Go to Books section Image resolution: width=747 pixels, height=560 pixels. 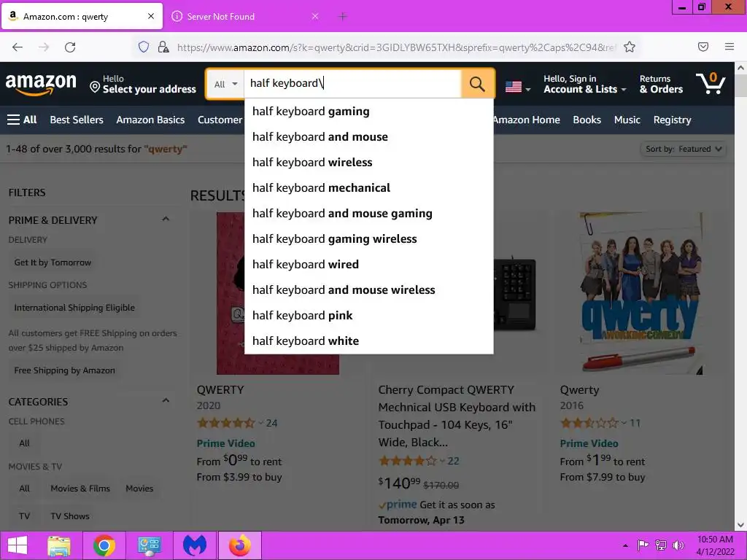[x=587, y=120]
